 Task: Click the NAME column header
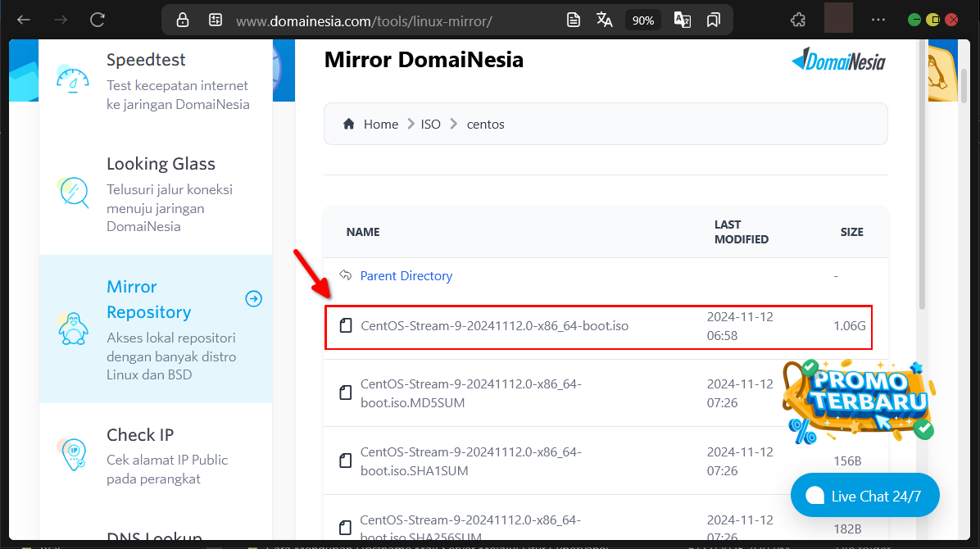[x=363, y=232]
